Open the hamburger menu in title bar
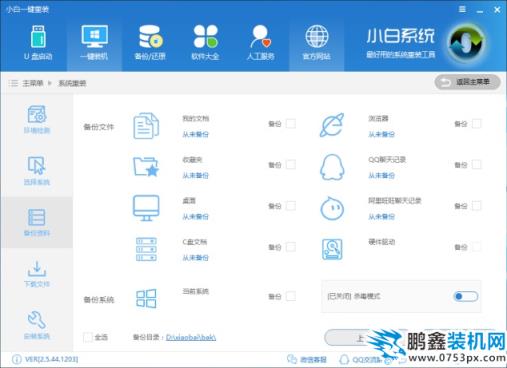Viewport: 507px width, 368px height. [462, 9]
